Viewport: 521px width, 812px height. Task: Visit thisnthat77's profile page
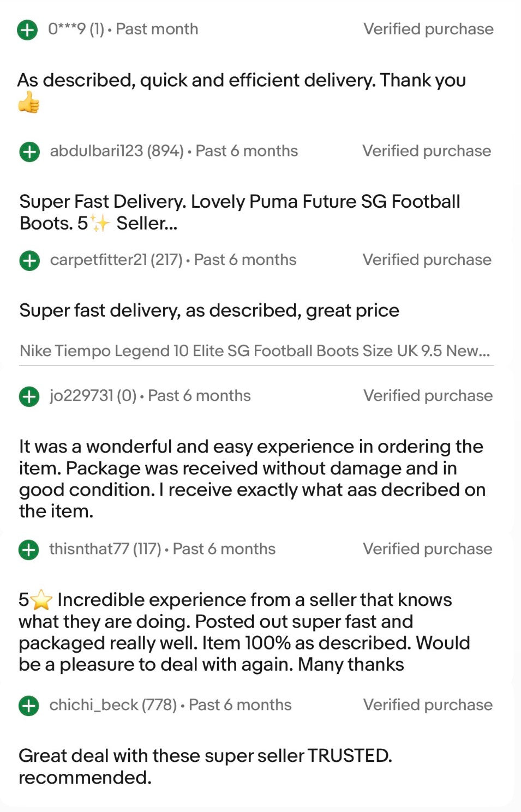click(89, 549)
